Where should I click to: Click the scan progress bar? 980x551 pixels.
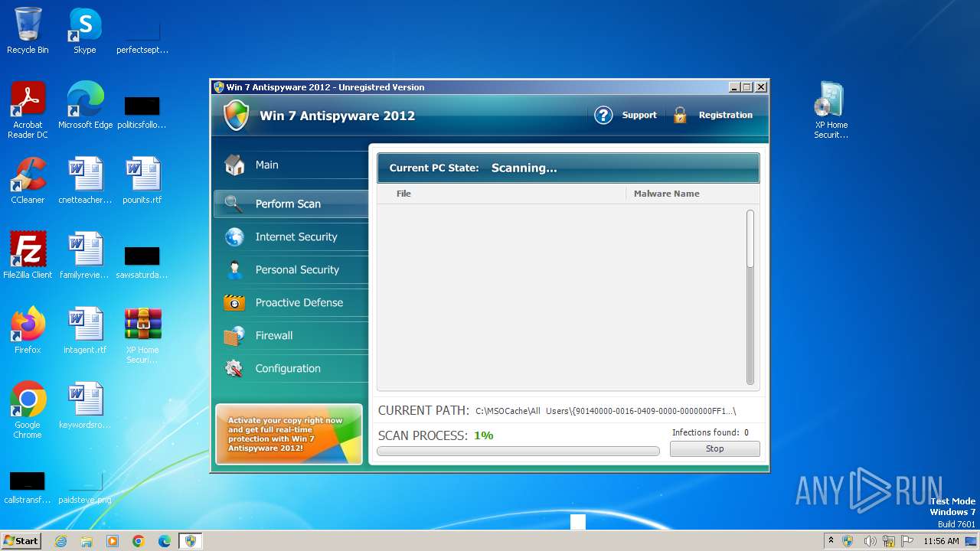(x=518, y=452)
